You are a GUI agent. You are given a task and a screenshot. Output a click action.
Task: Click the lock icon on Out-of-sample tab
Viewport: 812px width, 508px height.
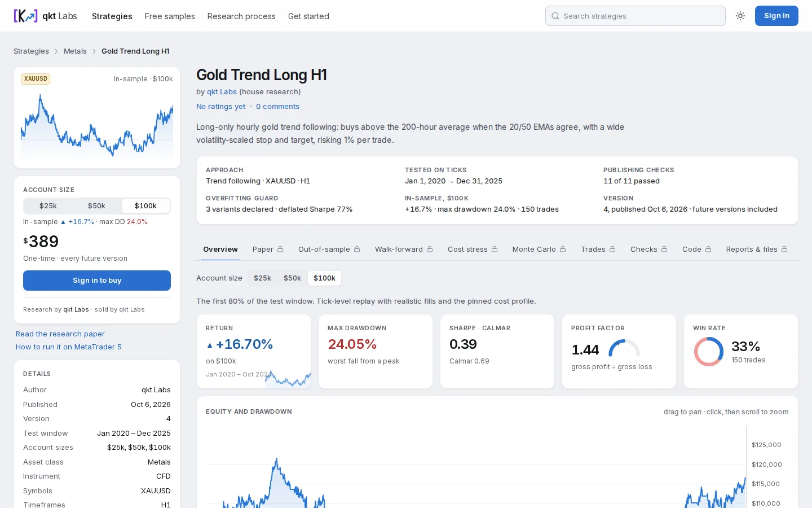(x=357, y=249)
